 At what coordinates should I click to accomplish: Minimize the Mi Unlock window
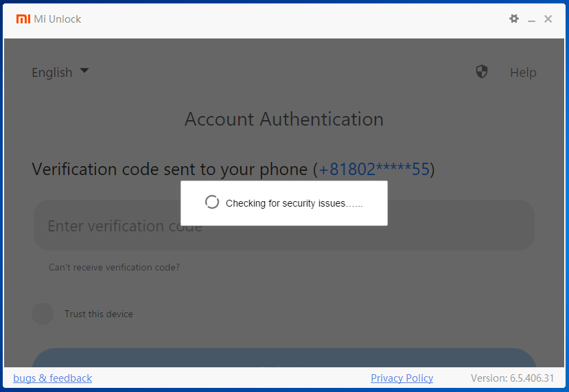pos(531,19)
